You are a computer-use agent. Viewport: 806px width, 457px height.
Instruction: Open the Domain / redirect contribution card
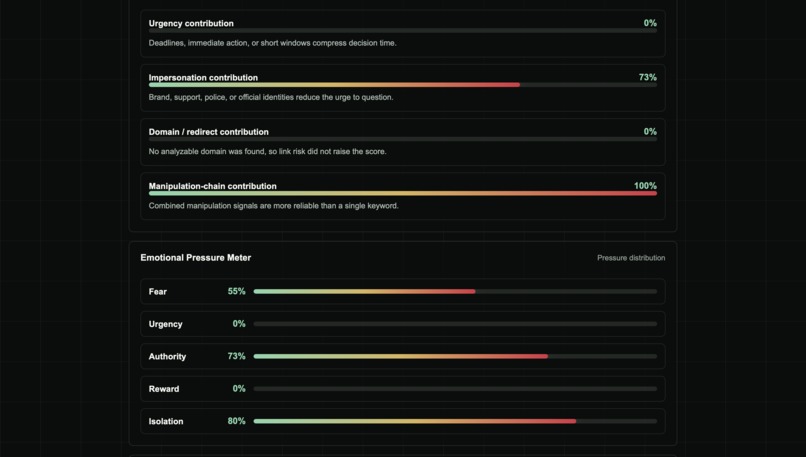click(402, 142)
